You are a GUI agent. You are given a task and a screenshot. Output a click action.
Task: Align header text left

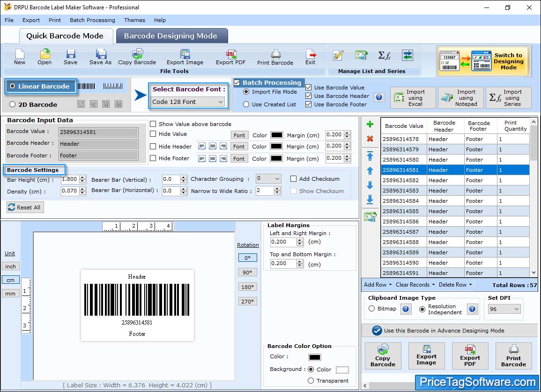pos(202,146)
